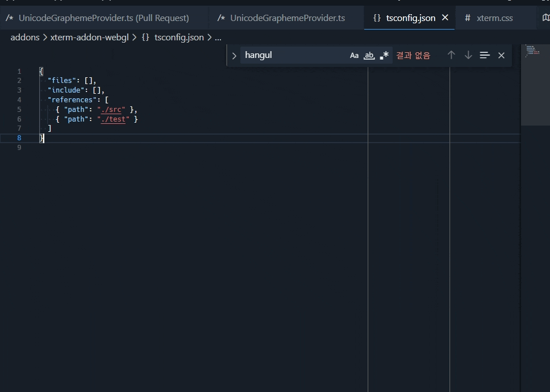Viewport: 550px width, 392px height.
Task: Toggle whole word matching
Action: (369, 55)
